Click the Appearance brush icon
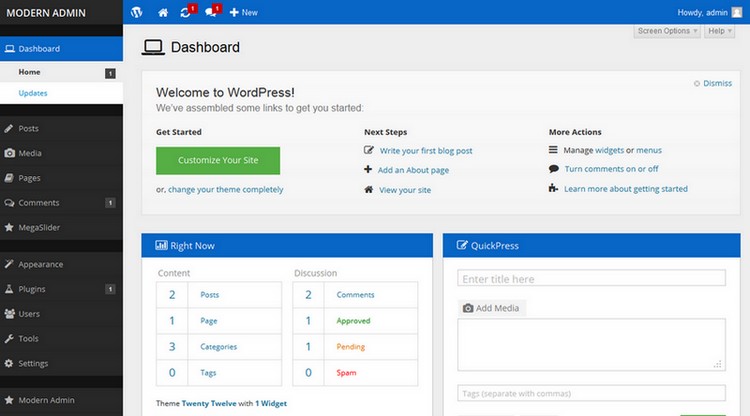Image resolution: width=750 pixels, height=416 pixels. pos(9,264)
